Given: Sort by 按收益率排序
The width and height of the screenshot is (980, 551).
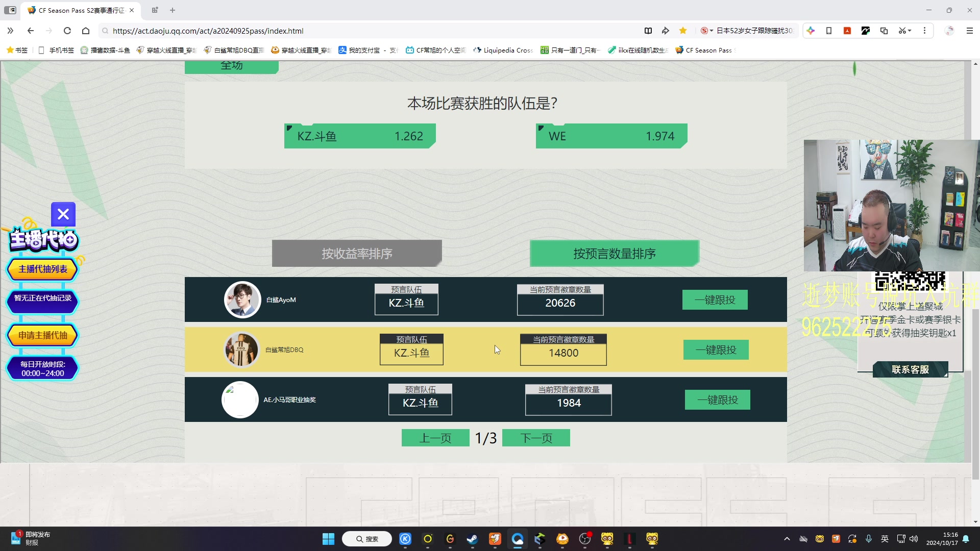Looking at the screenshot, I should (357, 254).
